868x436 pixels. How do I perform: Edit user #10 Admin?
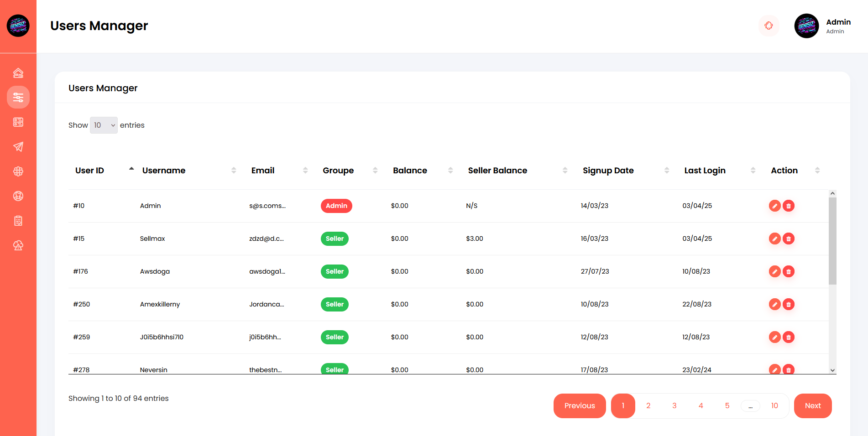(x=775, y=206)
